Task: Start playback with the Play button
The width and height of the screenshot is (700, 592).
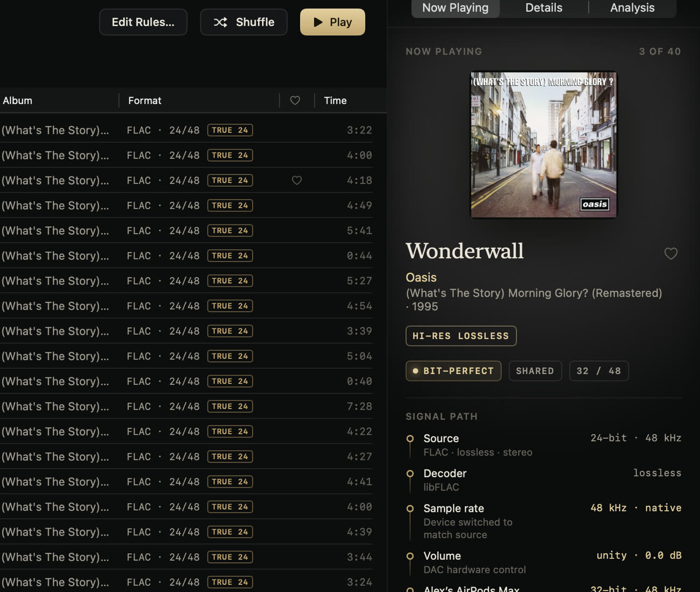Action: pos(332,22)
